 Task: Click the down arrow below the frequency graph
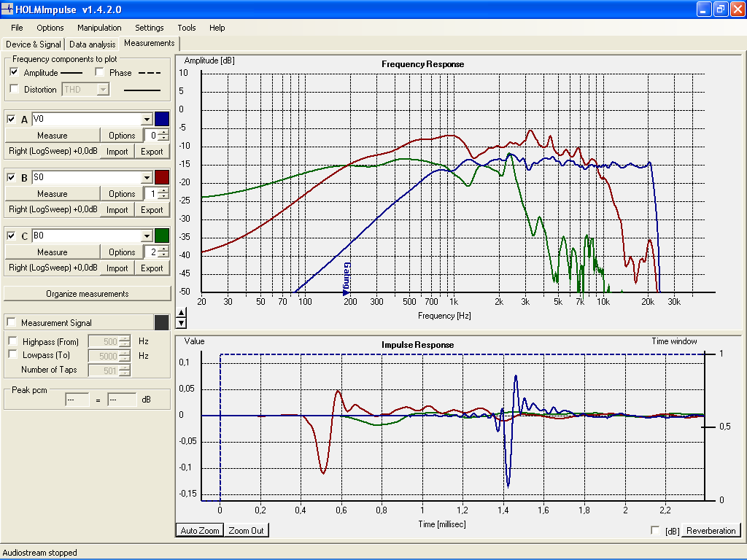181,323
